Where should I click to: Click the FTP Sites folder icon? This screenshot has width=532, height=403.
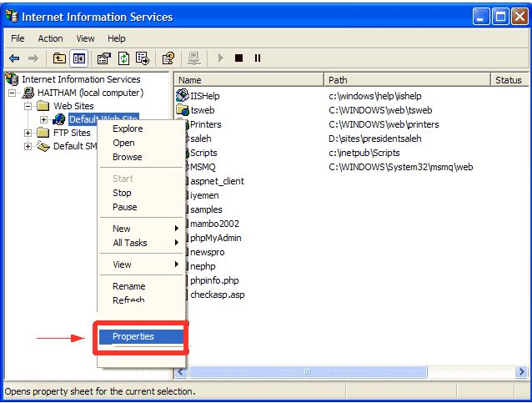pyautogui.click(x=43, y=133)
